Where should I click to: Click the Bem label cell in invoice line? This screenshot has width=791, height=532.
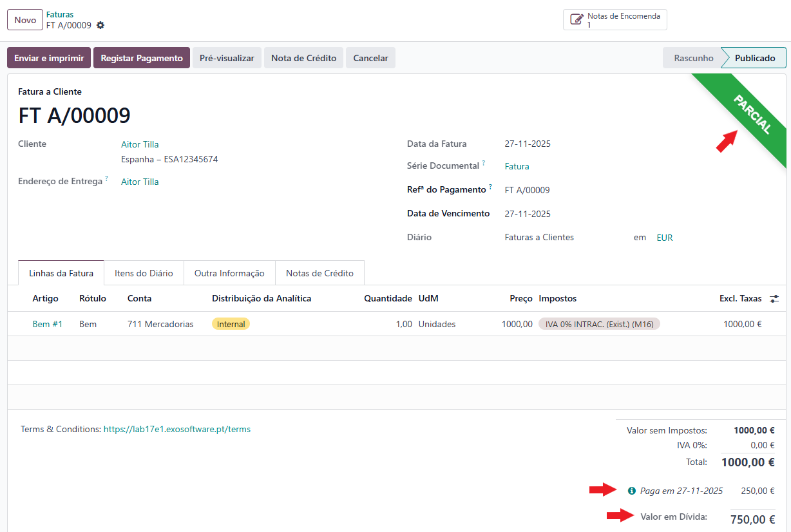88,324
